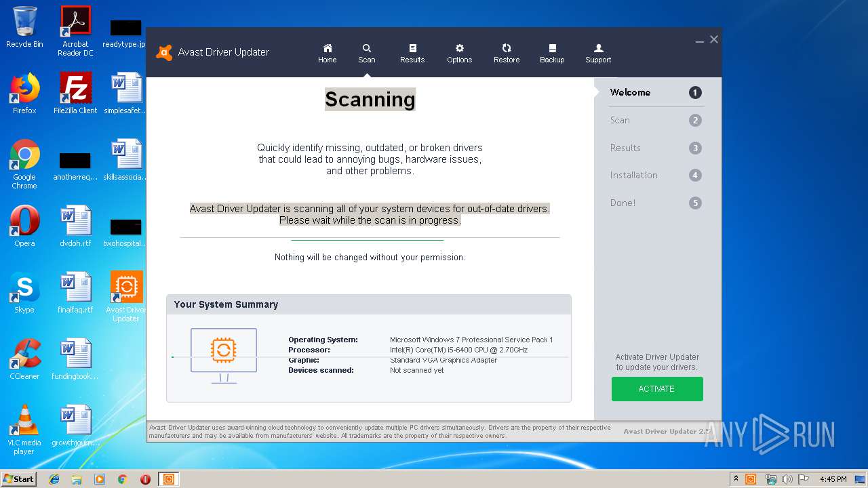Open volume control in system tray

point(787,479)
